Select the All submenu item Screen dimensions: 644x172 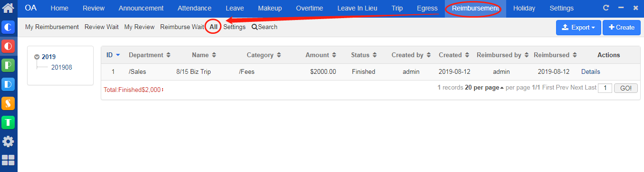214,27
